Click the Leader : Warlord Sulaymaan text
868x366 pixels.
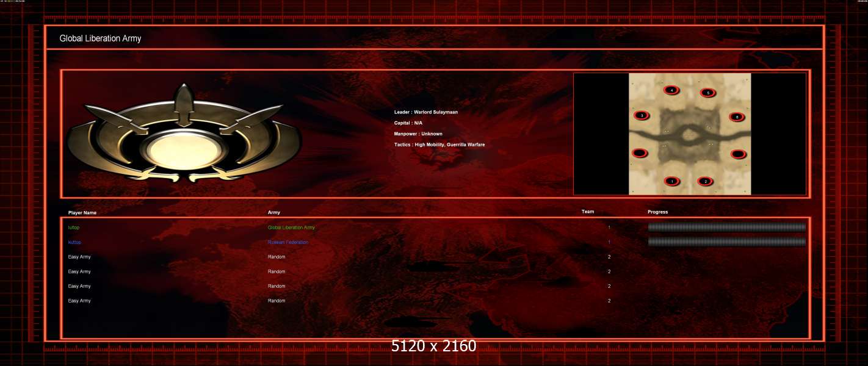pos(426,112)
